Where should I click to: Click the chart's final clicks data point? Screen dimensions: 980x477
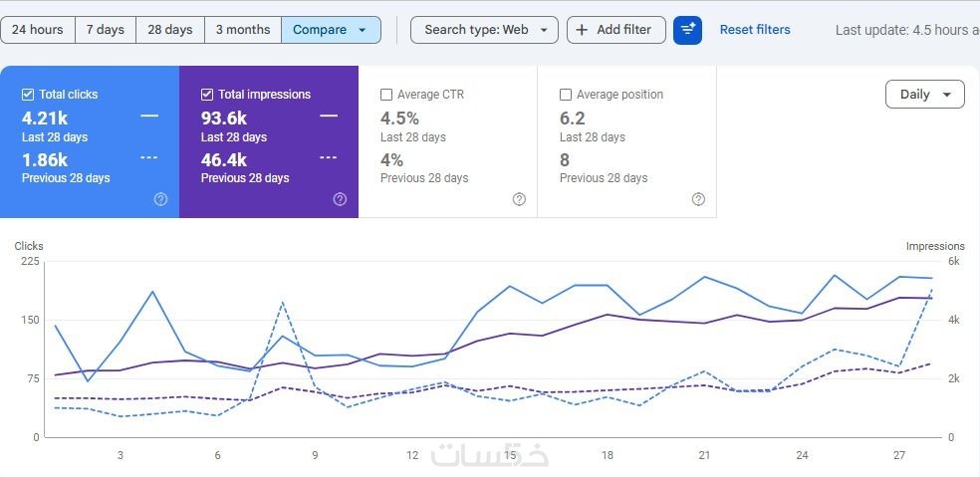[x=931, y=278]
